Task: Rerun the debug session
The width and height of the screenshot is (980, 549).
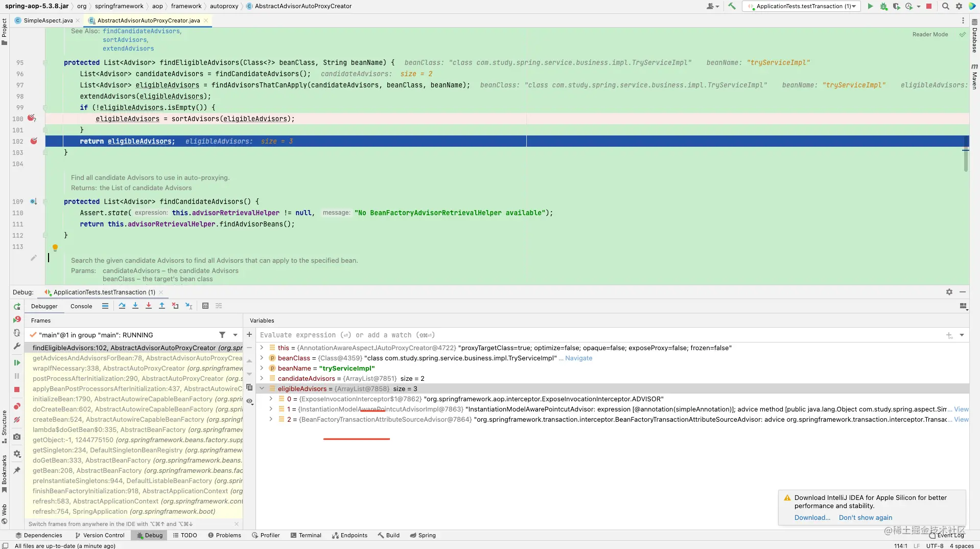Action: click(17, 307)
